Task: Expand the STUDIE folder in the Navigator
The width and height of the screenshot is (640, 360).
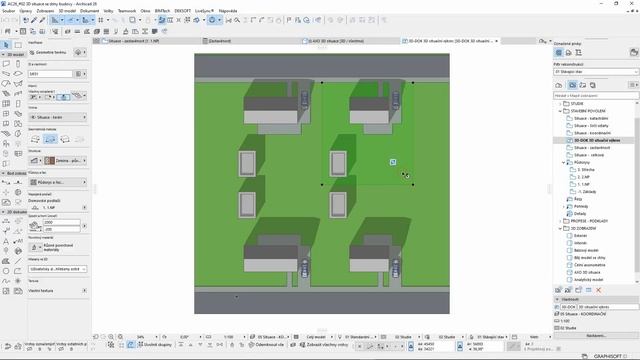Action: [x=560, y=104]
